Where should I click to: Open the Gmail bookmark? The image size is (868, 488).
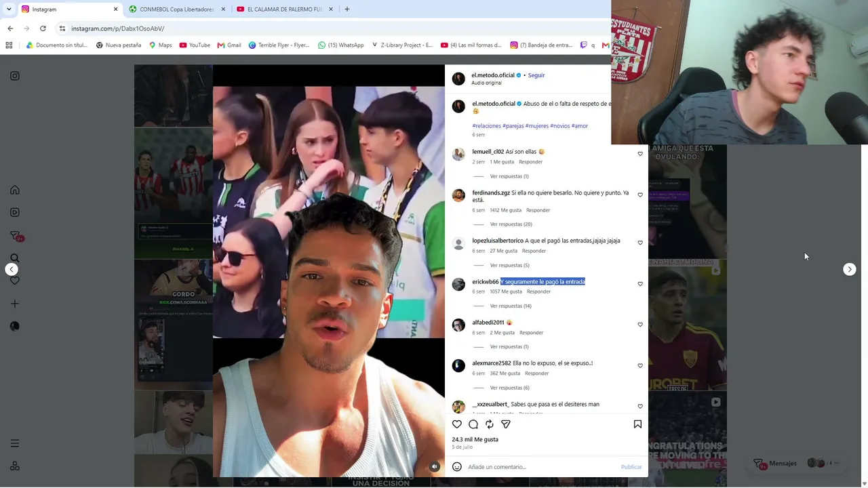click(229, 45)
